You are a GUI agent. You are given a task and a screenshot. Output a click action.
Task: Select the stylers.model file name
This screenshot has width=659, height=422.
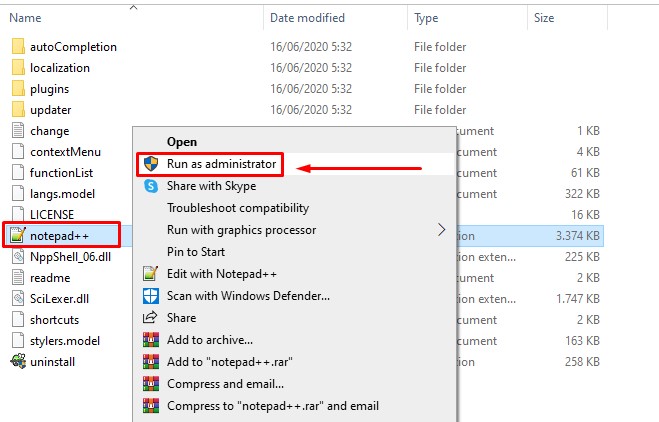(65, 341)
